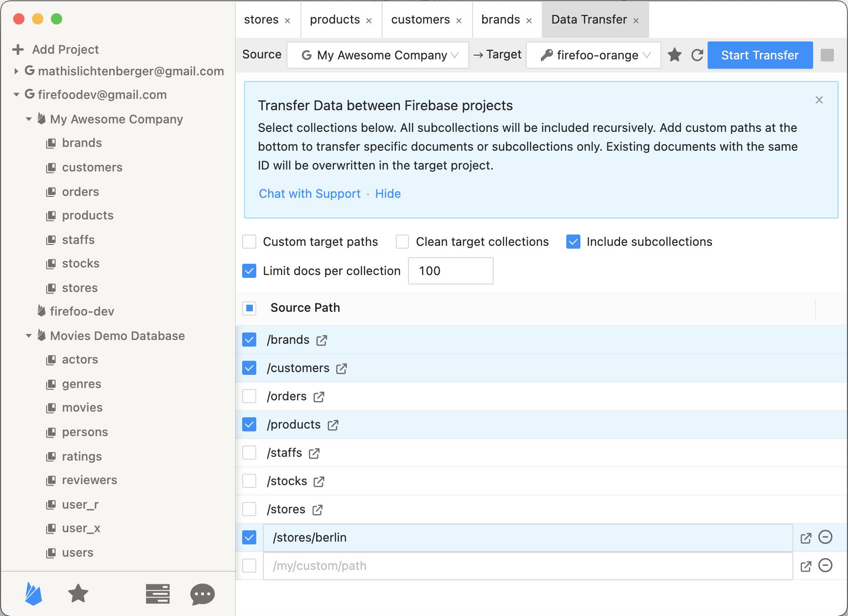This screenshot has height=616, width=848.
Task: Click the /stores/berlin path input
Action: pos(528,537)
